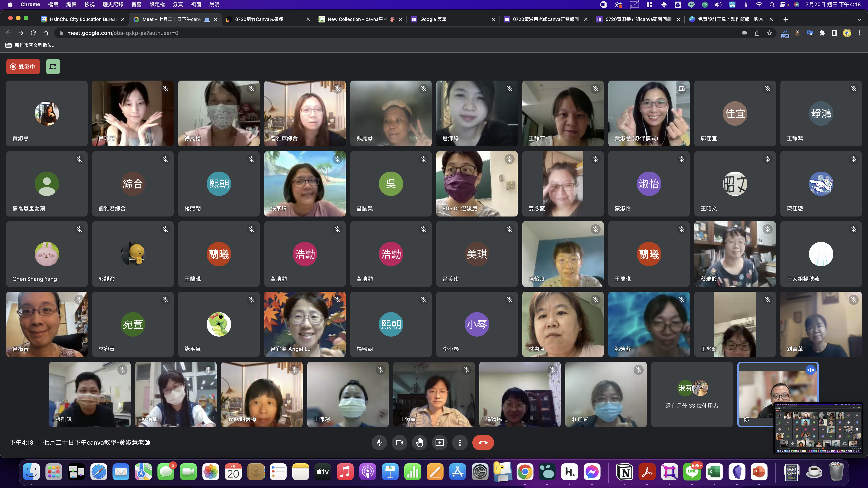Open the Chrome three-dot menu
Viewport: 868px width, 488px height.
860,33
